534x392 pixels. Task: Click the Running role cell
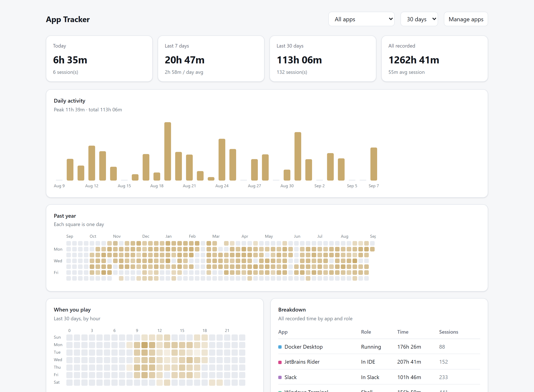pos(371,347)
